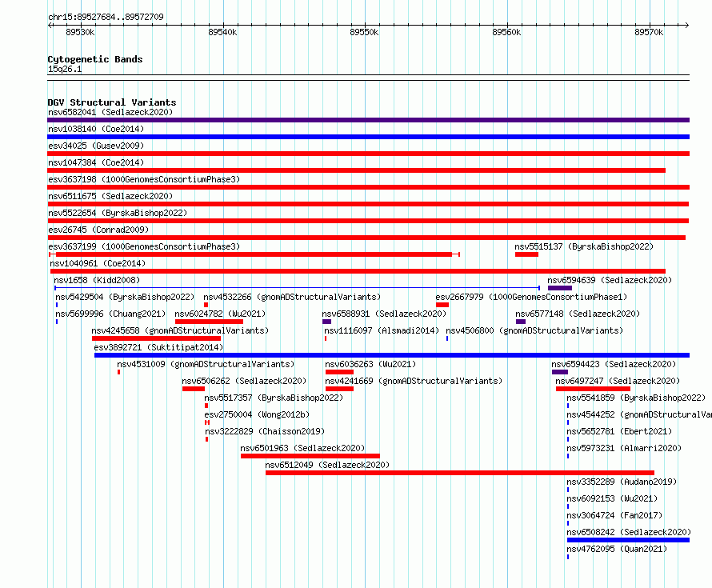Open the nsv5652781 (Ebert2021) label

pos(619,431)
